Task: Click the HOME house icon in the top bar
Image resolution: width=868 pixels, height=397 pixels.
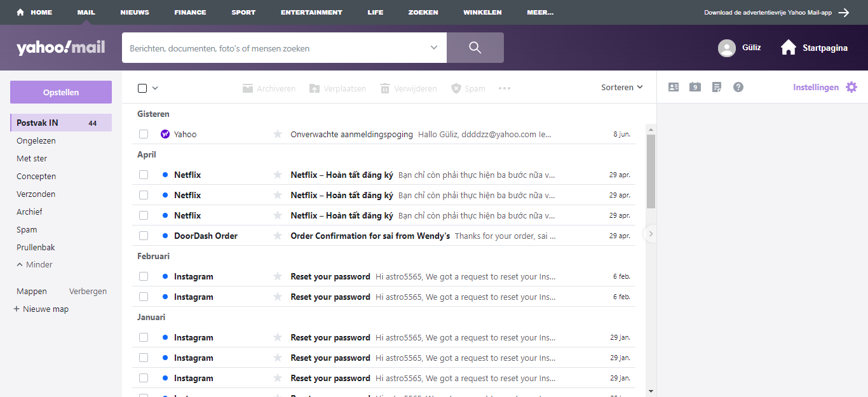Action: pos(21,12)
